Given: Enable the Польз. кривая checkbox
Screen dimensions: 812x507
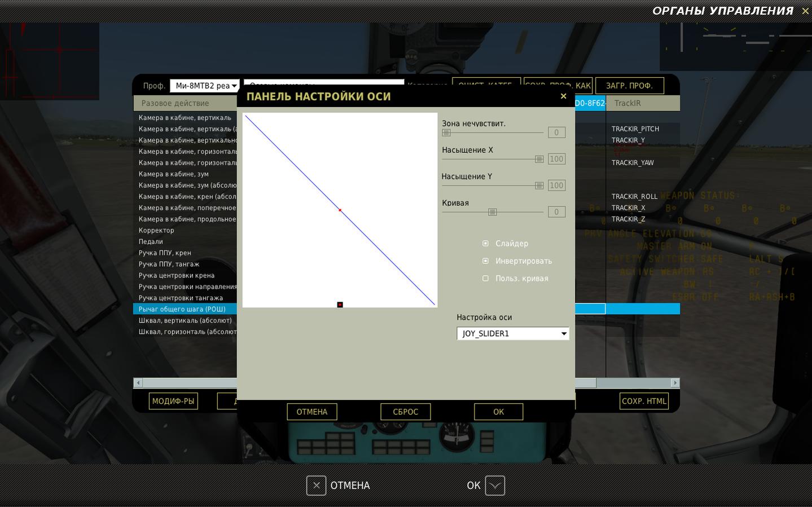Looking at the screenshot, I should 485,279.
